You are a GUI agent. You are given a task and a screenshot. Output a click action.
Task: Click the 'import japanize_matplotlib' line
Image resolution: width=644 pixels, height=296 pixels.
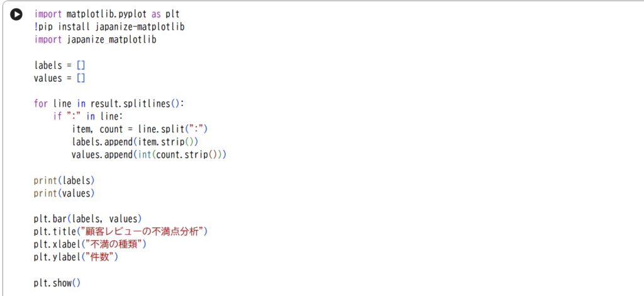point(95,40)
